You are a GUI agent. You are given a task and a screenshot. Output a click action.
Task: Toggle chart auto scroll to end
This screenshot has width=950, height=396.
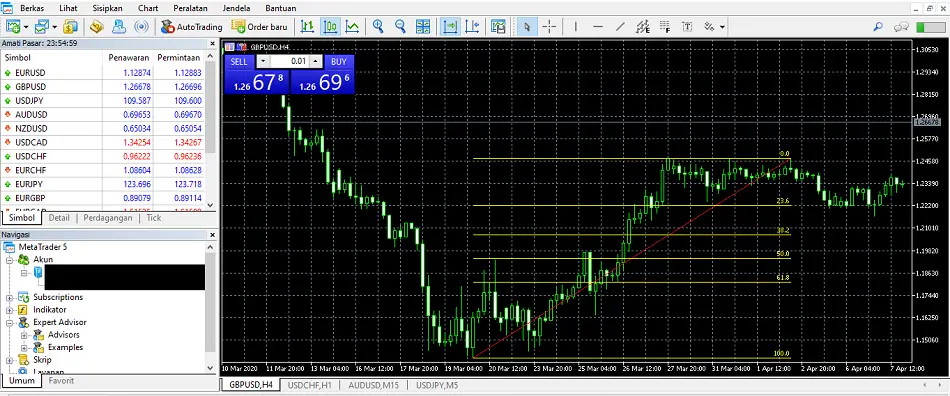tap(451, 27)
